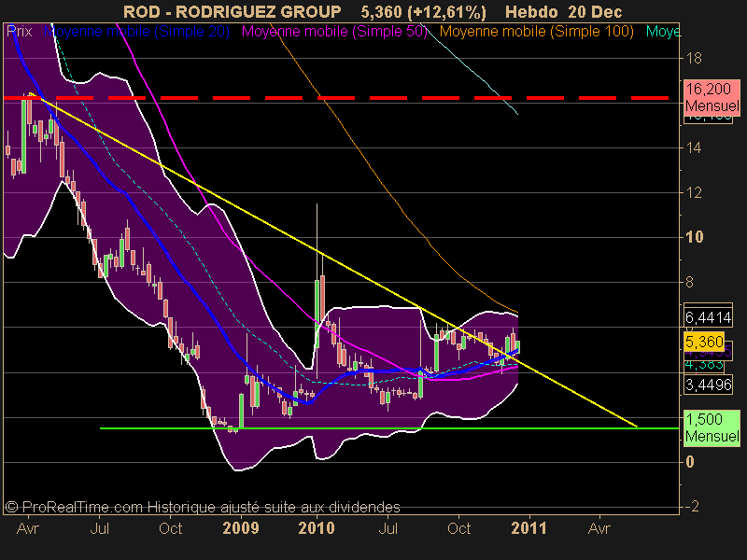Click the 12 price axis label
Screen dimensions: 747x560
694,193
